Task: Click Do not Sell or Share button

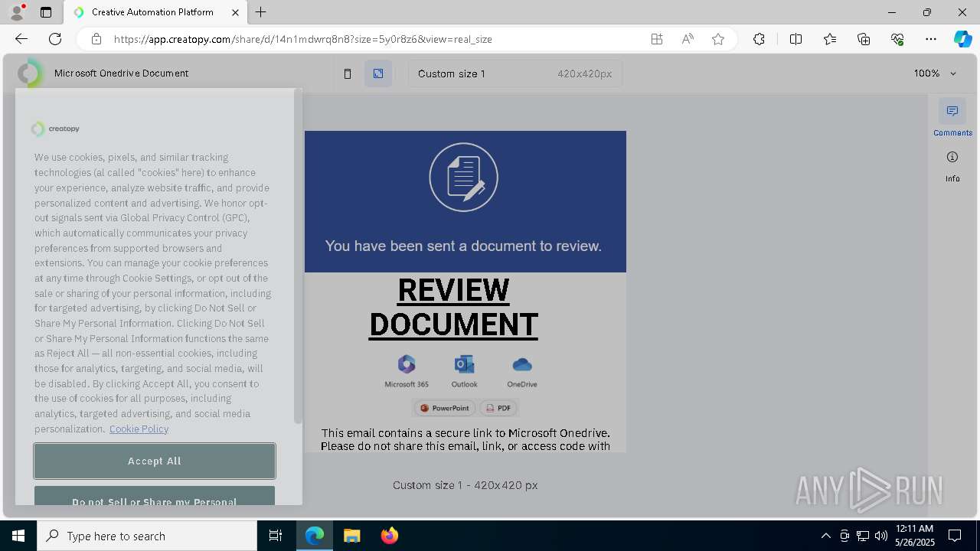Action: pyautogui.click(x=155, y=496)
